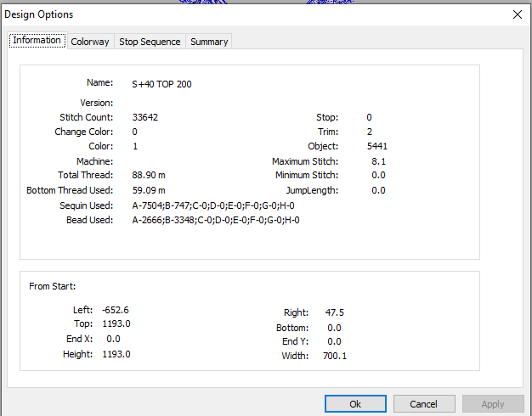Click the Left value -652.6

pyautogui.click(x=116, y=310)
